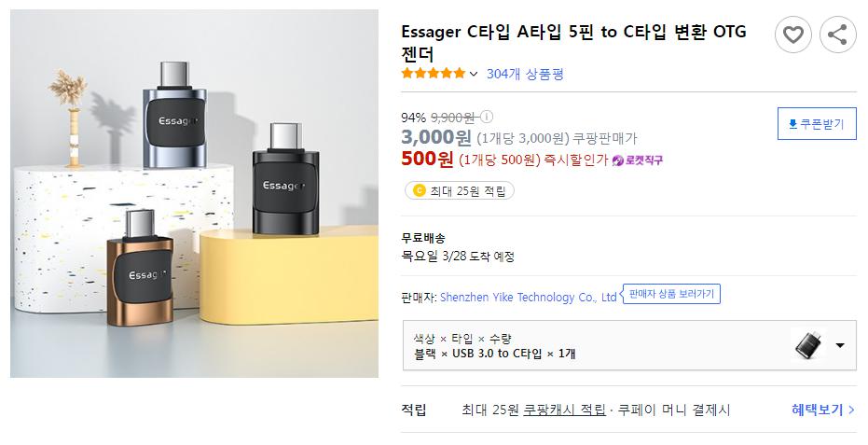Open the 304 product reviews link

525,74
